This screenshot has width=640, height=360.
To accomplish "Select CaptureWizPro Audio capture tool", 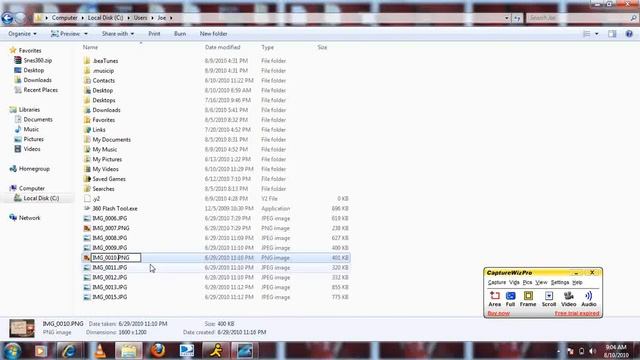I will click(589, 299).
